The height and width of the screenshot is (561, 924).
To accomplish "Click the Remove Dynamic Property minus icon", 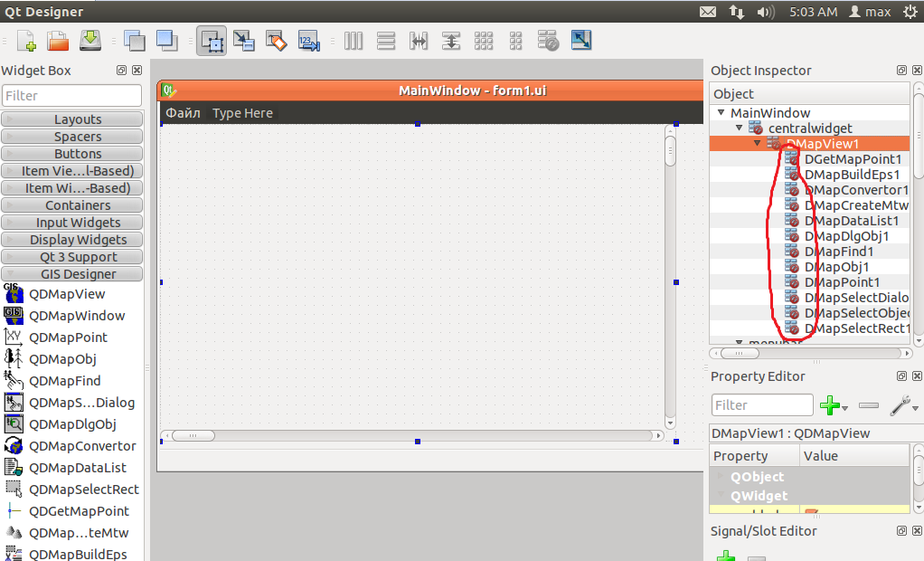I will click(x=869, y=405).
